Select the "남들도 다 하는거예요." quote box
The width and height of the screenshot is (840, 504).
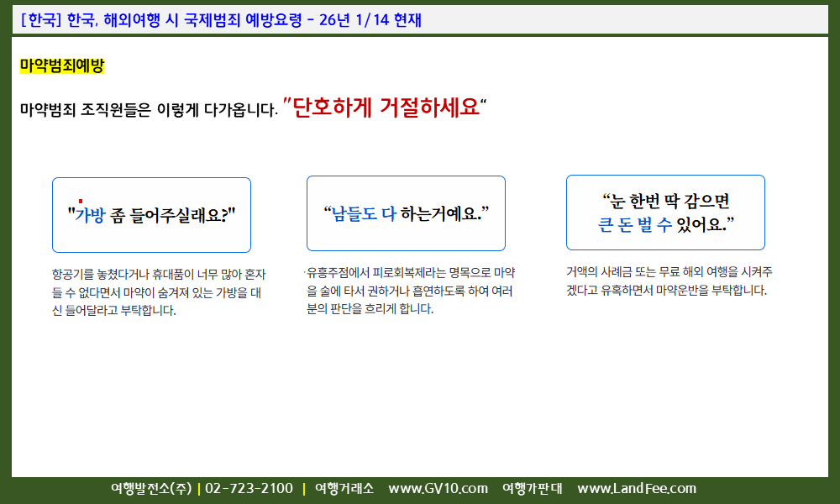[406, 213]
